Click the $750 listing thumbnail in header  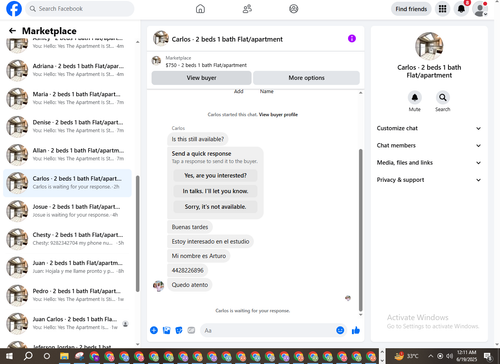click(156, 61)
